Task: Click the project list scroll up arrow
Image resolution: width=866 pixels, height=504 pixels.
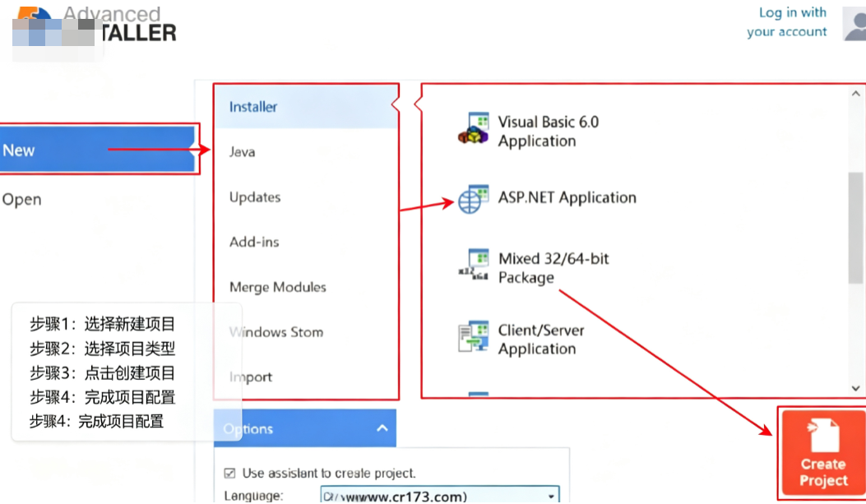Action: tap(855, 93)
